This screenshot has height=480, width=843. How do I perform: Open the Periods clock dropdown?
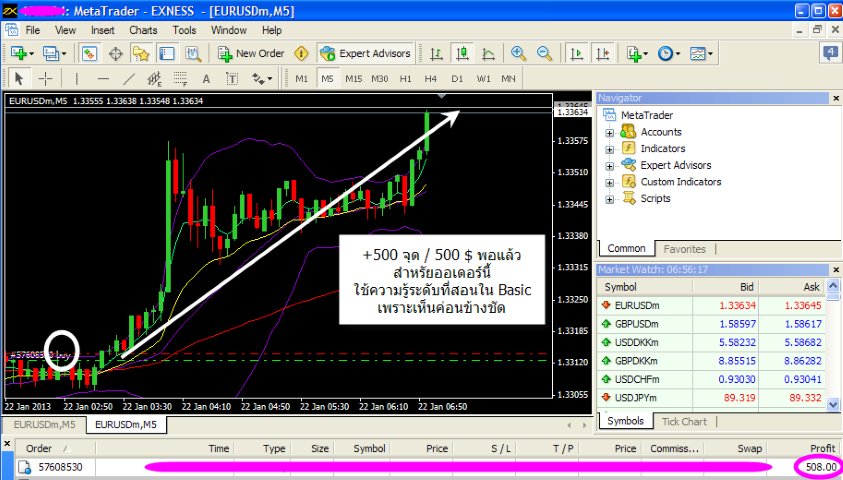[x=669, y=53]
